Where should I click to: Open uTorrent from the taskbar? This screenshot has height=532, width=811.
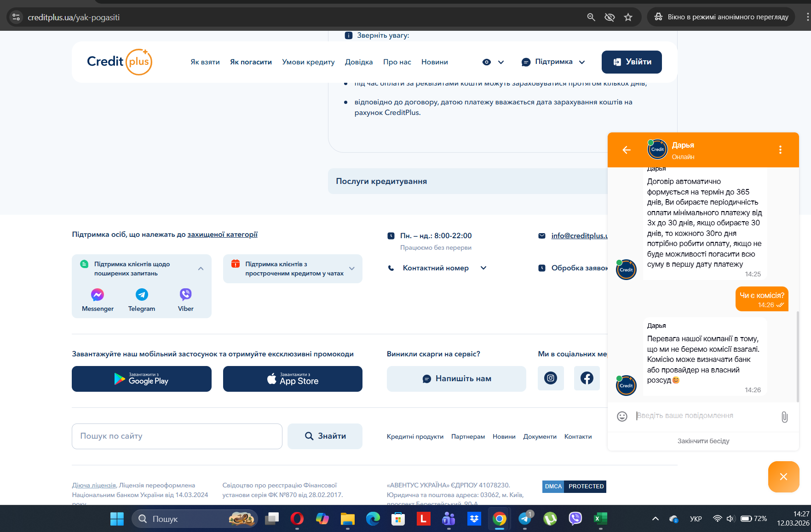(x=550, y=519)
